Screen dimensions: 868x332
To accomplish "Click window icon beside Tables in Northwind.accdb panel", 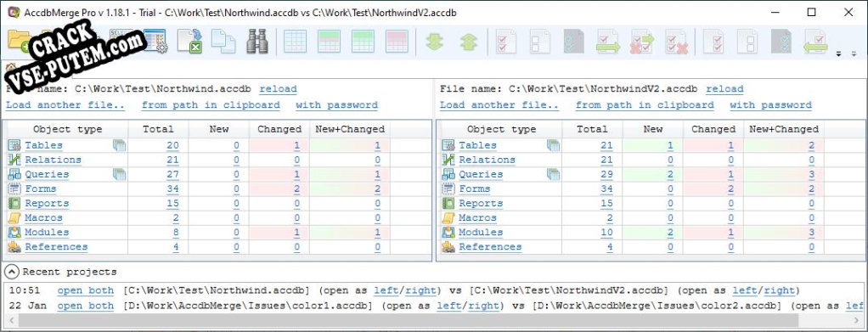I will tap(119, 145).
